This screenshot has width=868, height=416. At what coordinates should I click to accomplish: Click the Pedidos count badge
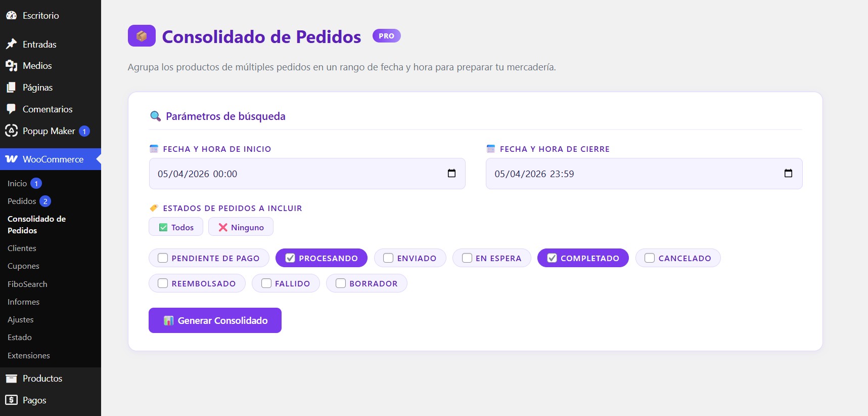point(45,201)
